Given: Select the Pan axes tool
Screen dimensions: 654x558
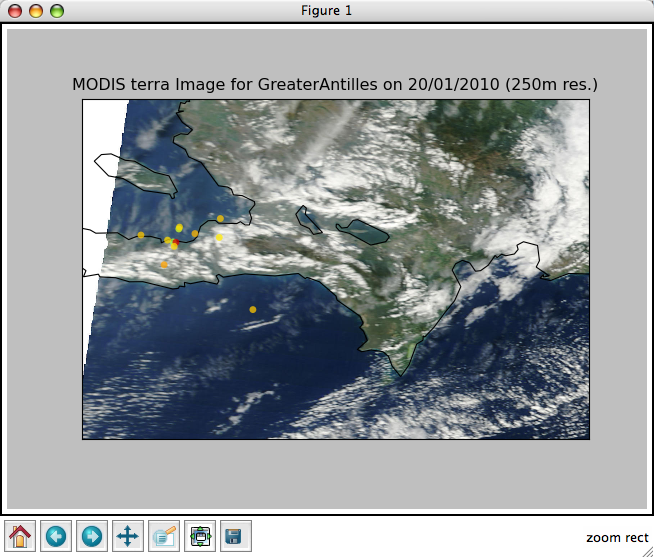Looking at the screenshot, I should pos(128,536).
